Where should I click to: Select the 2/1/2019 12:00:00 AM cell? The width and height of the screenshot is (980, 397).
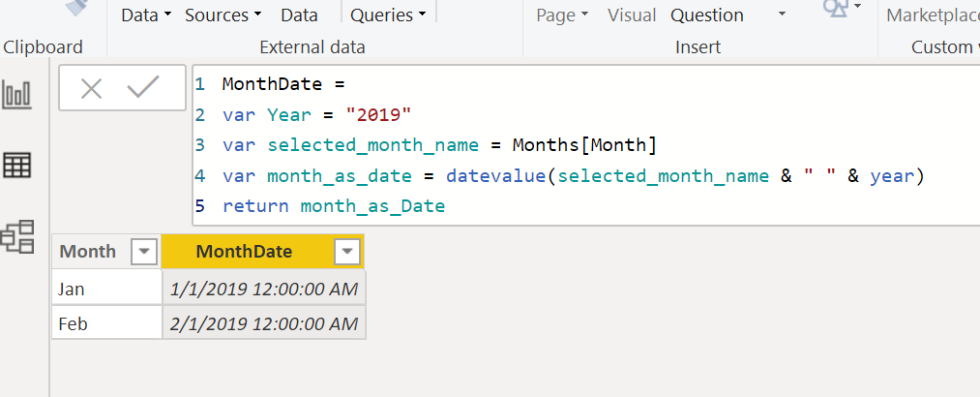(264, 323)
